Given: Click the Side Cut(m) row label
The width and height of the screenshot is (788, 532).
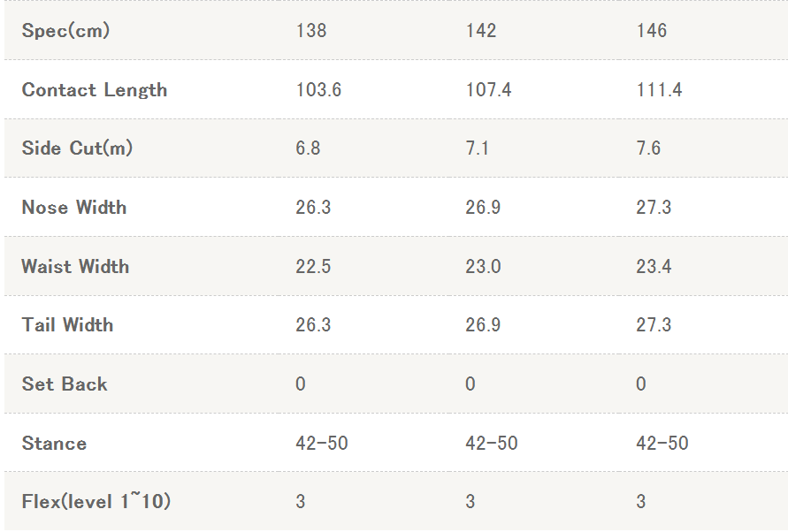Looking at the screenshot, I should pyautogui.click(x=77, y=148).
